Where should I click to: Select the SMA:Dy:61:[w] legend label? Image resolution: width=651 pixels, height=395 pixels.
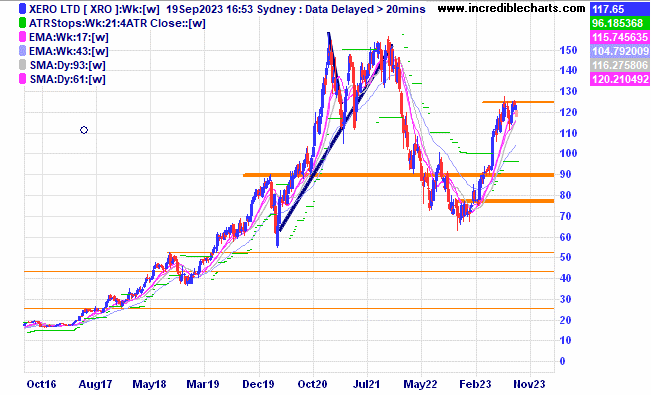pos(67,79)
